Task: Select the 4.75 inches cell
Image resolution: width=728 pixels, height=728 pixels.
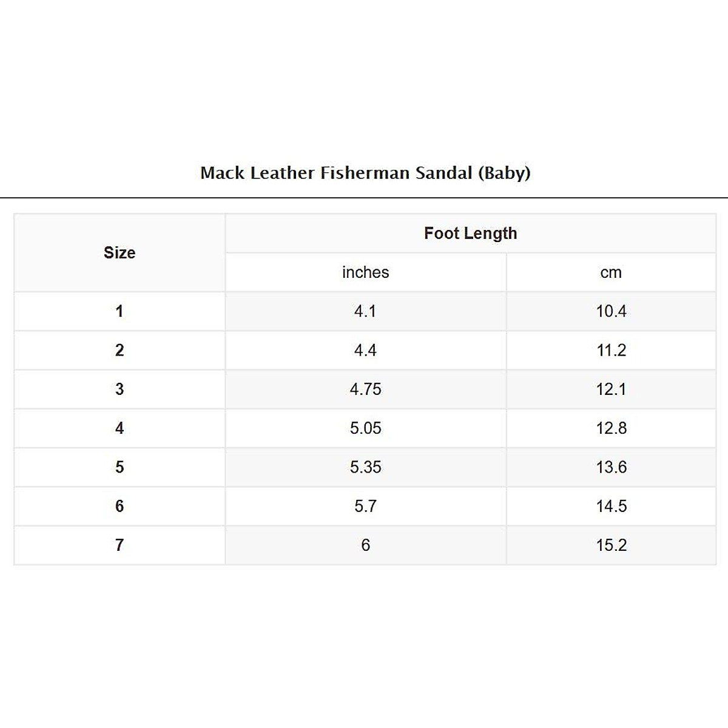Action: [365, 389]
